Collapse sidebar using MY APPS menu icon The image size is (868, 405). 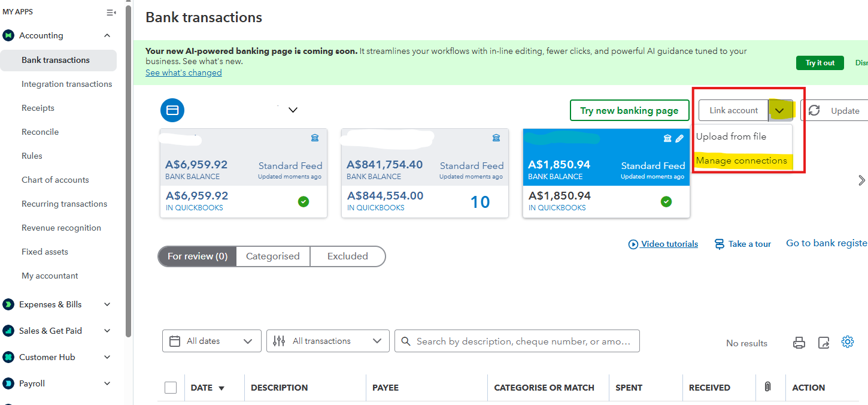coord(111,12)
